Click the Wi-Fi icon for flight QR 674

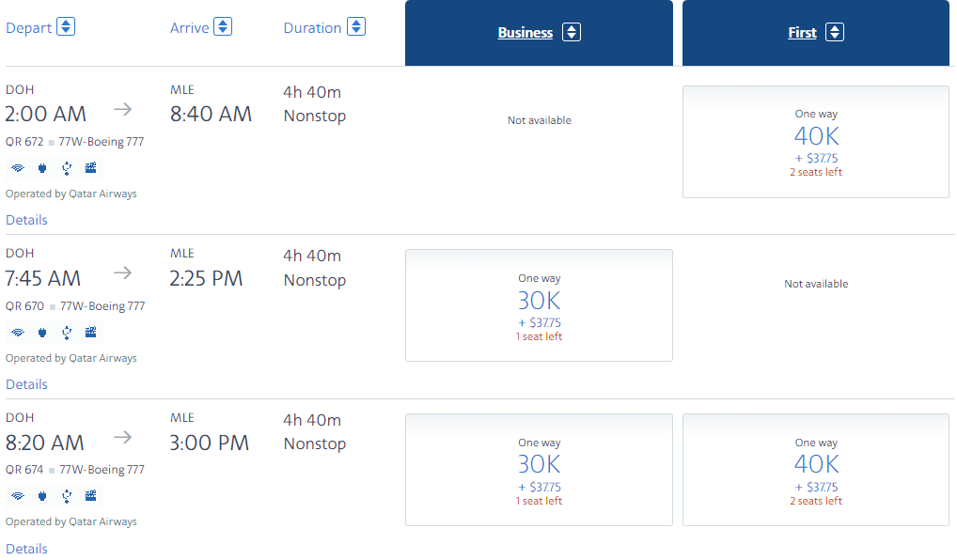[17, 496]
